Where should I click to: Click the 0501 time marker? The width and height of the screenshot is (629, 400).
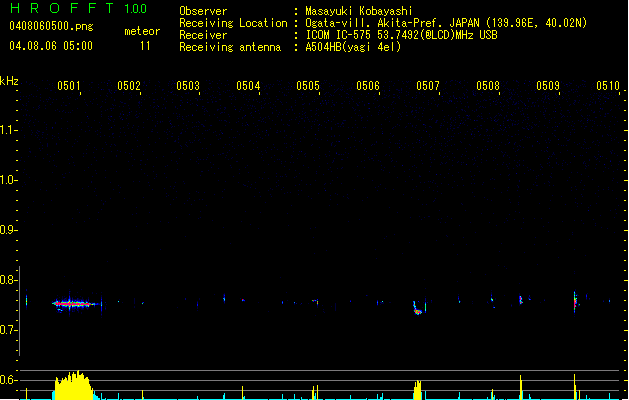point(69,86)
